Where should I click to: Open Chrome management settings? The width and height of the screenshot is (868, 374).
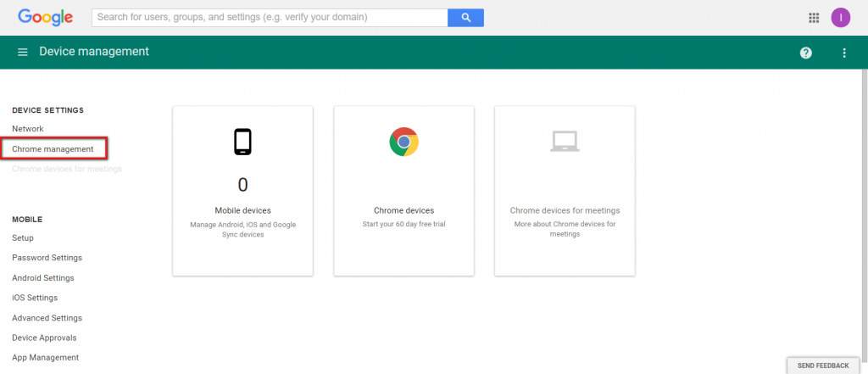coord(53,149)
